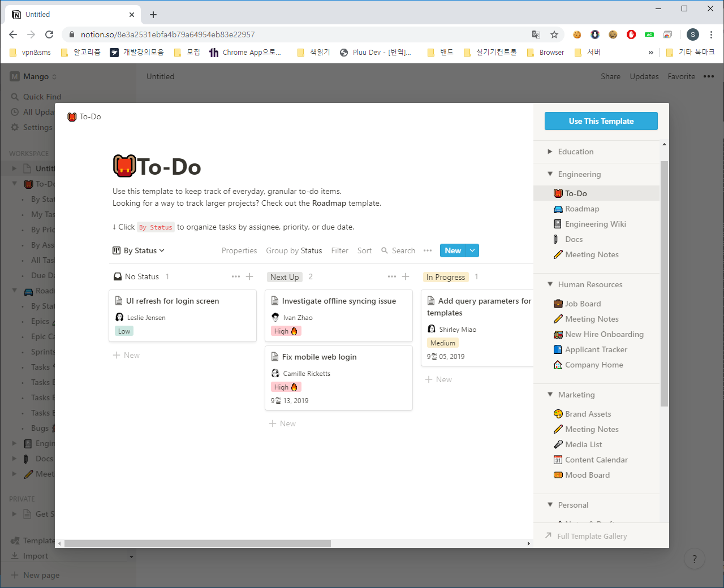The width and height of the screenshot is (724, 588).
Task: Click the template list vertical scrollbar
Action: coord(664,284)
